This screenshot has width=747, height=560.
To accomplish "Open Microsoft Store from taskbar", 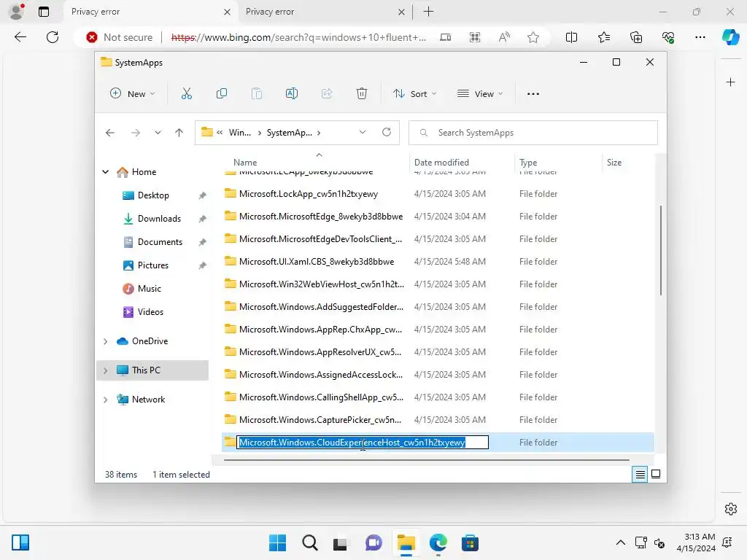I will coord(470,542).
